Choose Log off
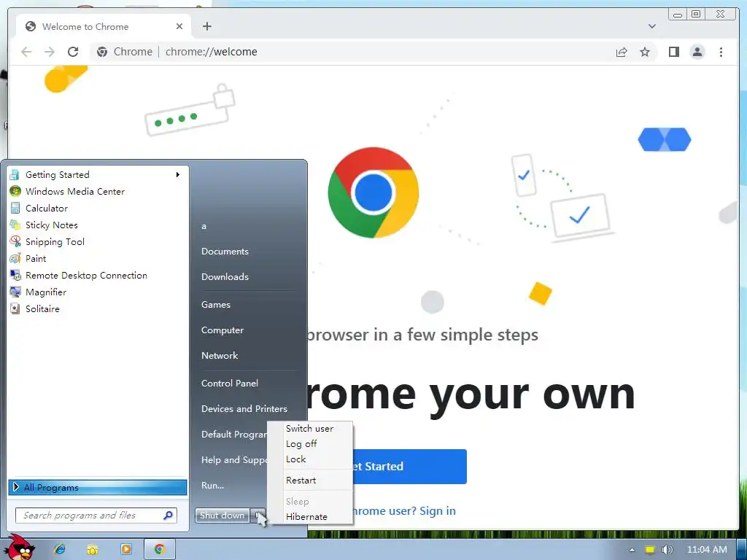 [x=309, y=444]
